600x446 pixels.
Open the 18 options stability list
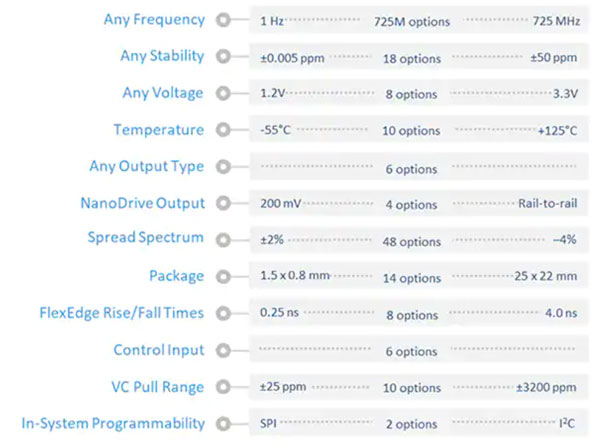[x=412, y=58]
